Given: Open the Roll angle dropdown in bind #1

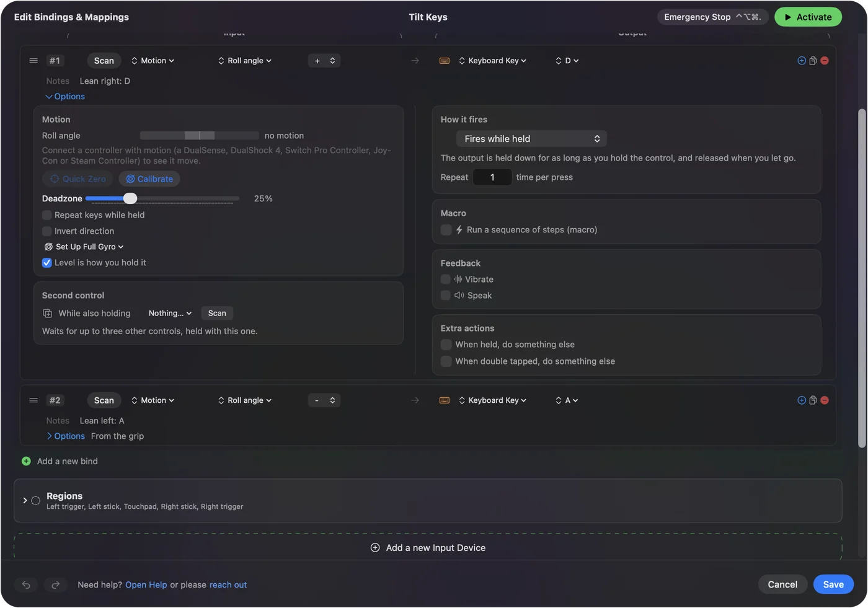Looking at the screenshot, I should coord(245,61).
